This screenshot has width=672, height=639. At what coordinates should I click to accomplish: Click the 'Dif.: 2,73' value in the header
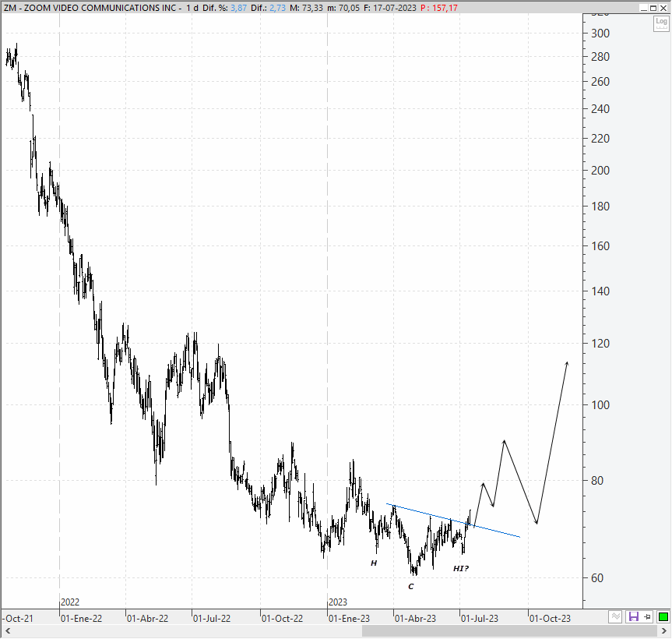click(x=269, y=8)
